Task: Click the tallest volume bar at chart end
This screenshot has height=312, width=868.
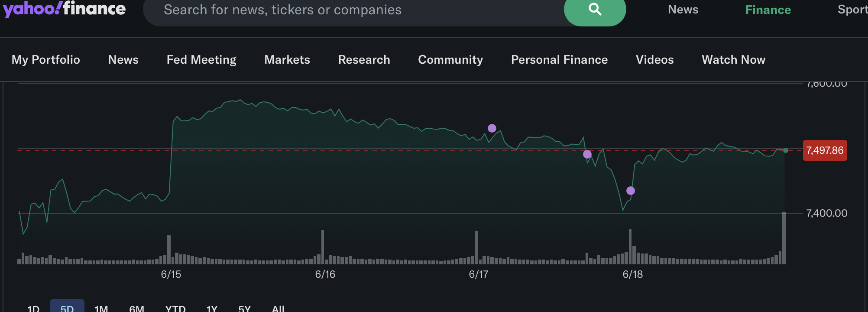Action: [x=784, y=238]
